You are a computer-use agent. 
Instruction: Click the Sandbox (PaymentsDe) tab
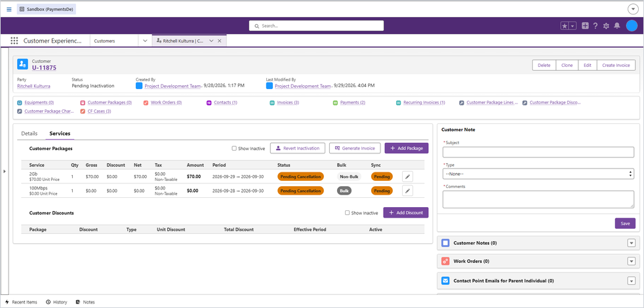click(47, 9)
